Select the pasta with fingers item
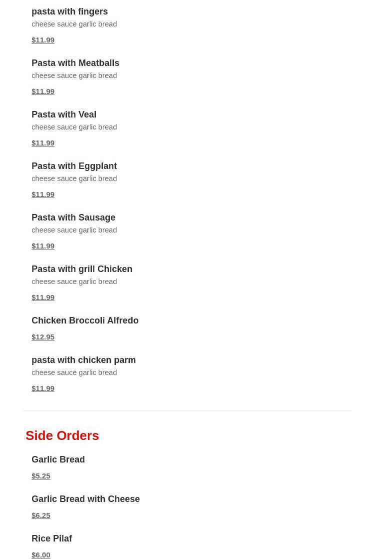Image resolution: width=392 pixels, height=559 pixels. coord(69,11)
